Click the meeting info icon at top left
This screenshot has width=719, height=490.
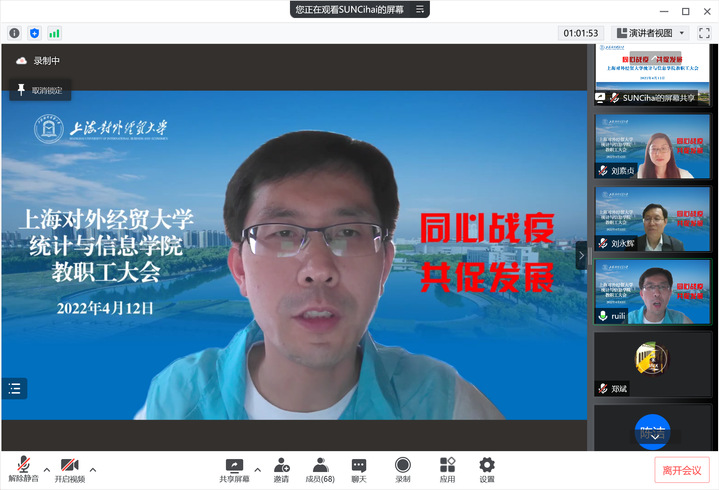point(15,33)
